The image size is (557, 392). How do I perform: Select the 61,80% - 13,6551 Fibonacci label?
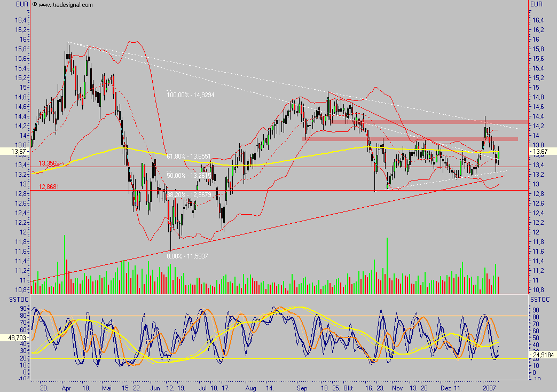pyautogui.click(x=189, y=156)
